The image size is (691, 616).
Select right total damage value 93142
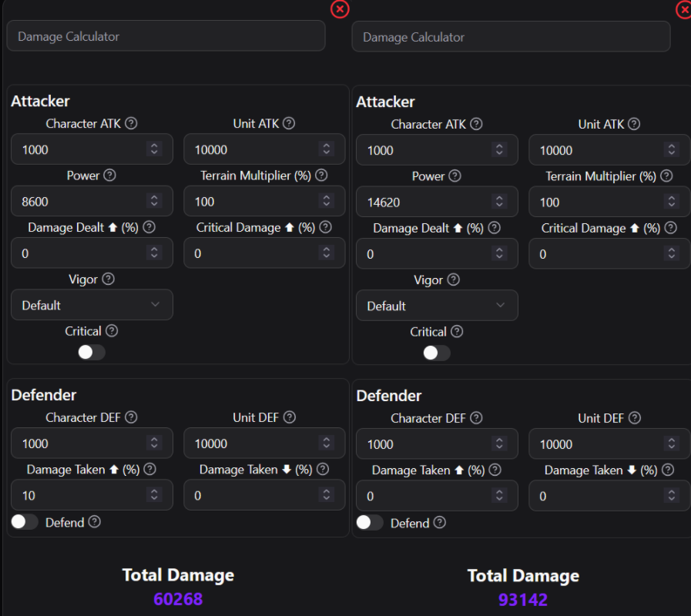pyautogui.click(x=523, y=600)
